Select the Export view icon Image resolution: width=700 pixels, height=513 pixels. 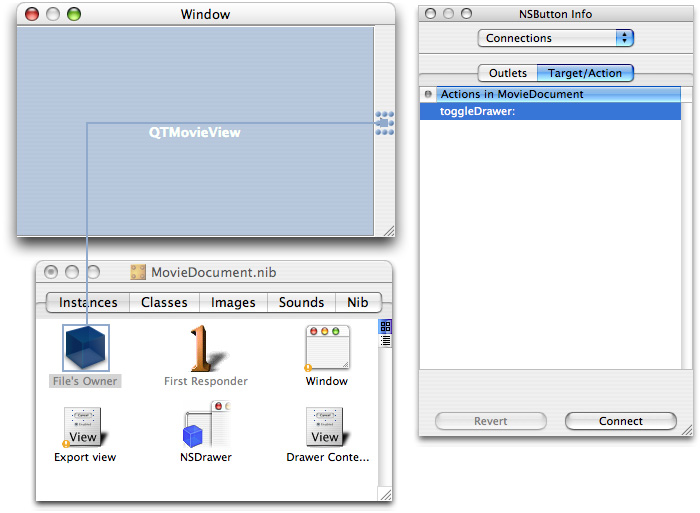(84, 427)
